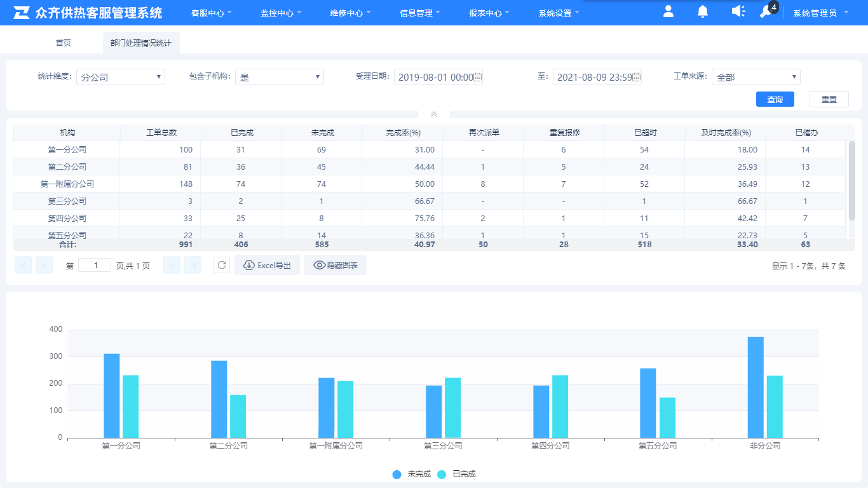Click 未完成 bar for 非分公司

coord(756,387)
